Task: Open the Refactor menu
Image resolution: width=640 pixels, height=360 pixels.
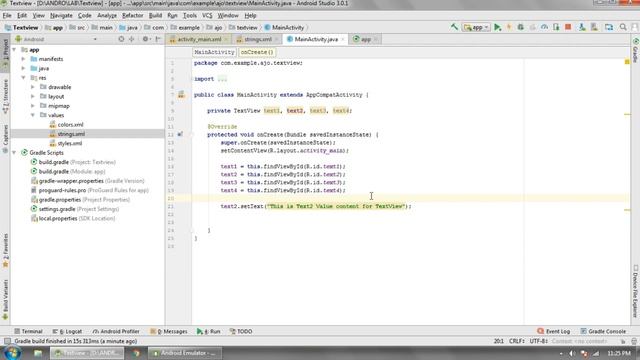Action: coord(133,16)
